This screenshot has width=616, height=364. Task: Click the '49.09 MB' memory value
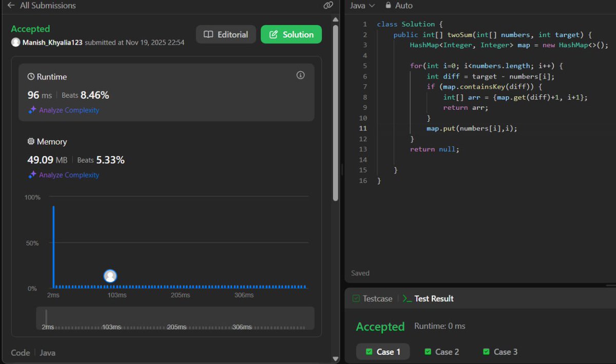[x=47, y=160]
